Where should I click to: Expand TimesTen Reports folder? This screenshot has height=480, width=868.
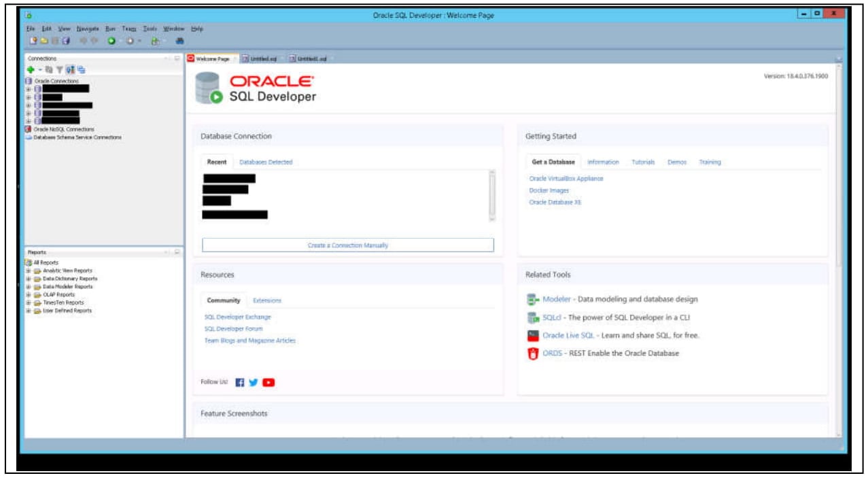click(x=29, y=303)
